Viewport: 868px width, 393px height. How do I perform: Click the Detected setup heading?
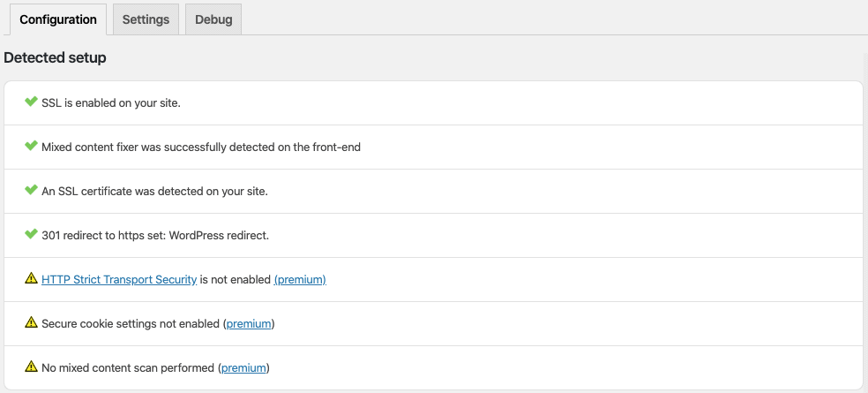click(55, 57)
